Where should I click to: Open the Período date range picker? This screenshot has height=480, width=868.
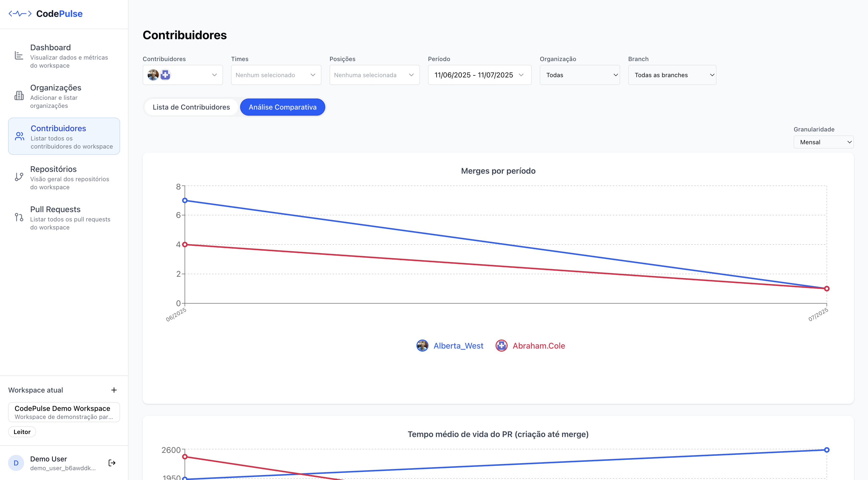point(479,75)
